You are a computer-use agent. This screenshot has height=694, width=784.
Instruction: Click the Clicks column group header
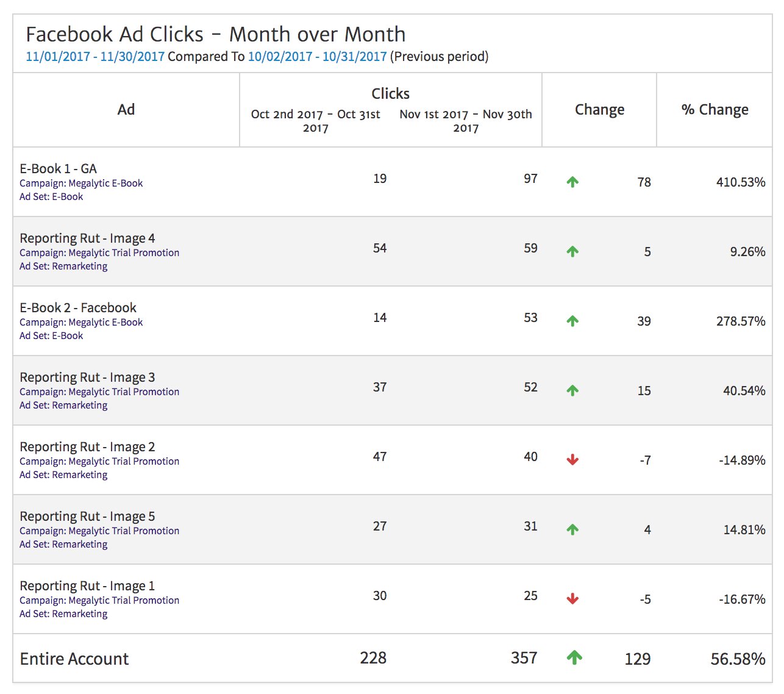[390, 93]
